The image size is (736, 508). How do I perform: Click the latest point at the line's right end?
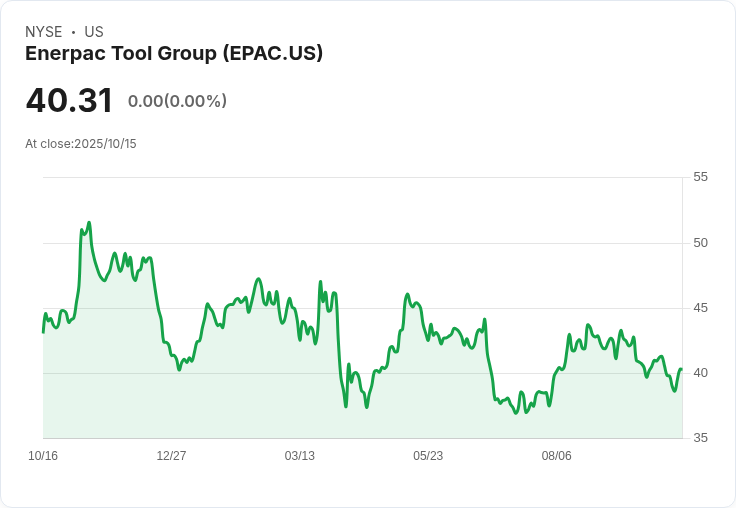[681, 370]
